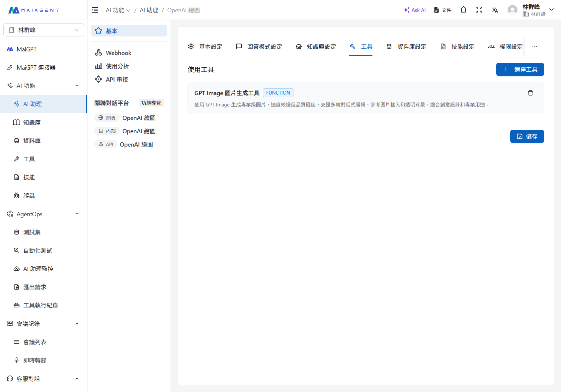This screenshot has width=561, height=392.
Task: Open the more-tabs ellipsis menu
Action: pos(534,46)
